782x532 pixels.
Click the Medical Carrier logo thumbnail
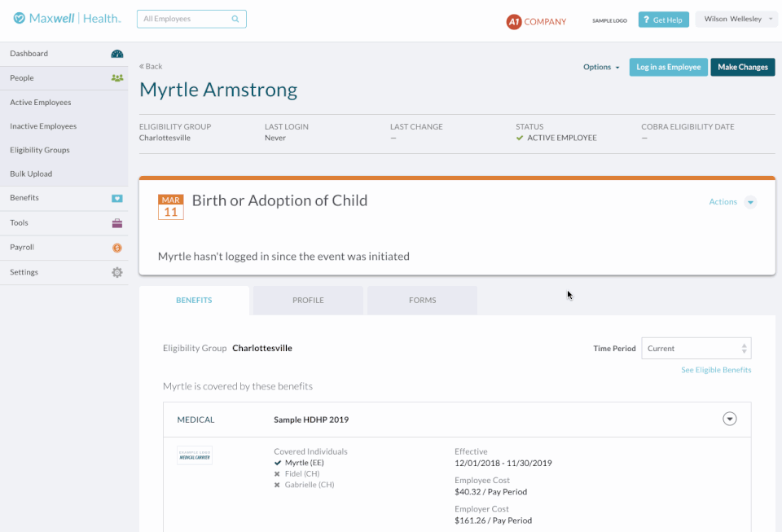point(195,455)
